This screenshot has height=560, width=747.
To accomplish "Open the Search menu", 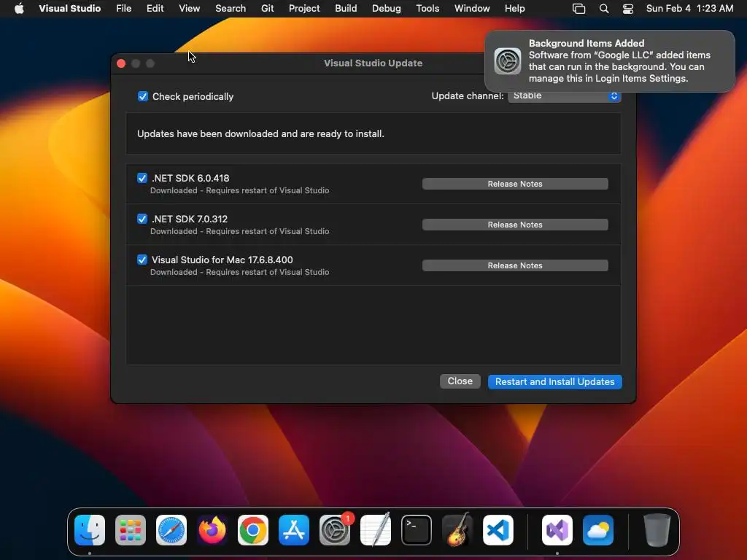I will pos(231,9).
